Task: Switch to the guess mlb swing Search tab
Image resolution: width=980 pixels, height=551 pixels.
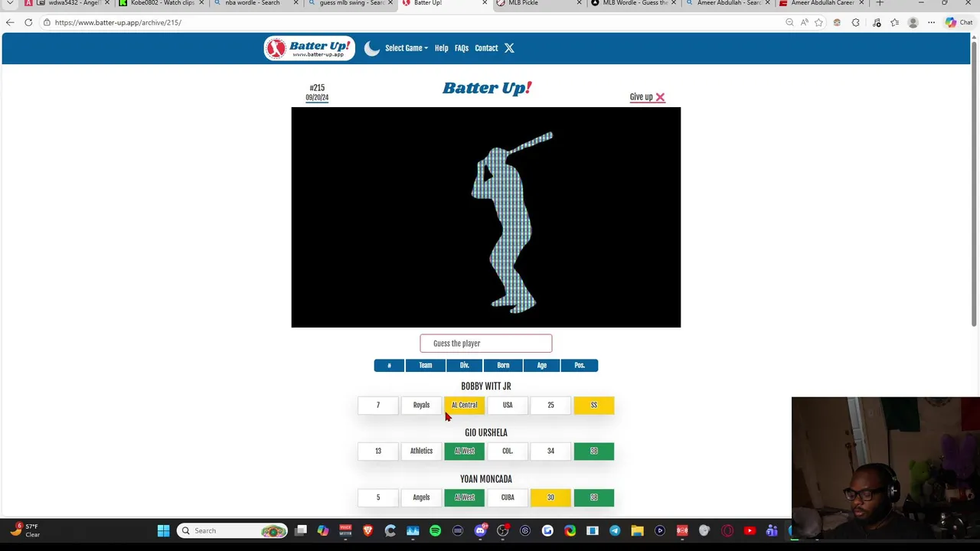Action: (x=352, y=3)
